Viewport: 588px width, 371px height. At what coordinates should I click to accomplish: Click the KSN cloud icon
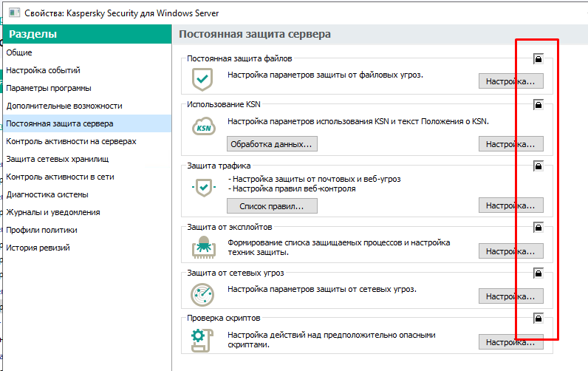(202, 127)
